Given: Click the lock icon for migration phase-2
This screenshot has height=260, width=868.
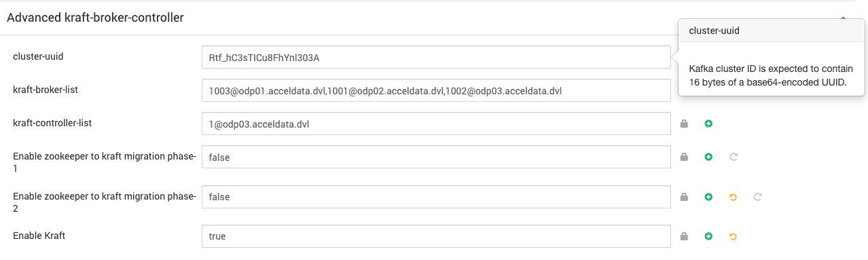Looking at the screenshot, I should (x=685, y=197).
